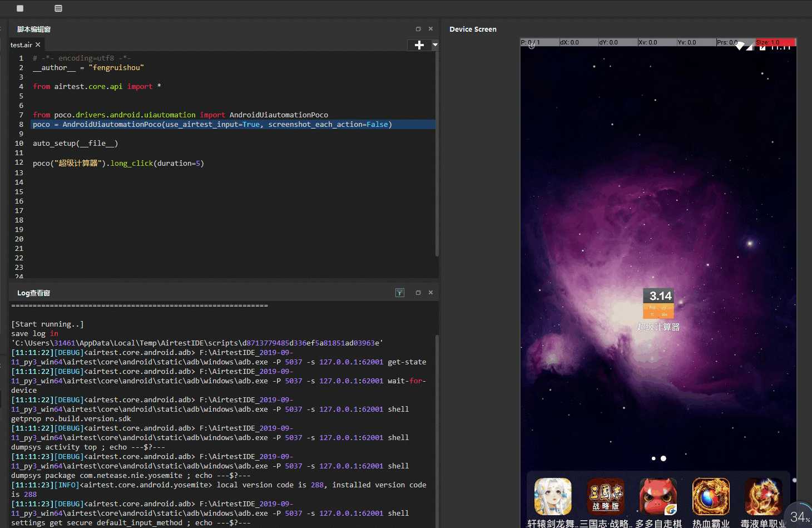Click the 'Xv: 0.0' pointer info field
Image resolution: width=812 pixels, height=528 pixels.
(657, 42)
